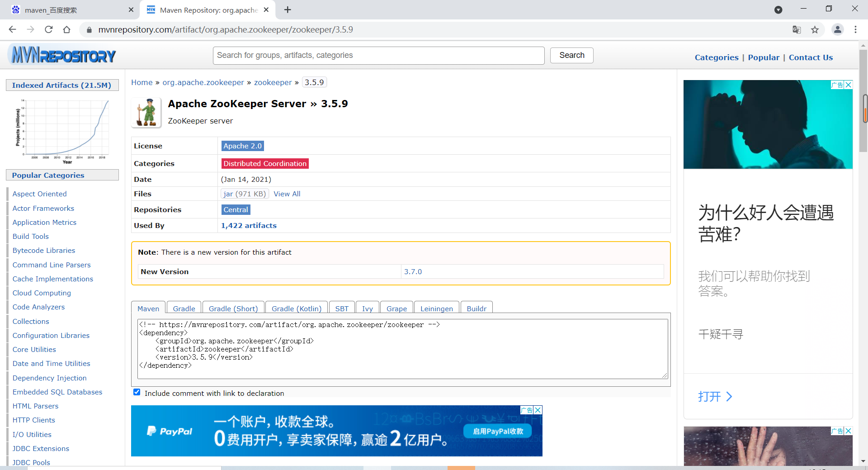Click the Search button
Image resolution: width=868 pixels, height=470 pixels.
pos(572,55)
